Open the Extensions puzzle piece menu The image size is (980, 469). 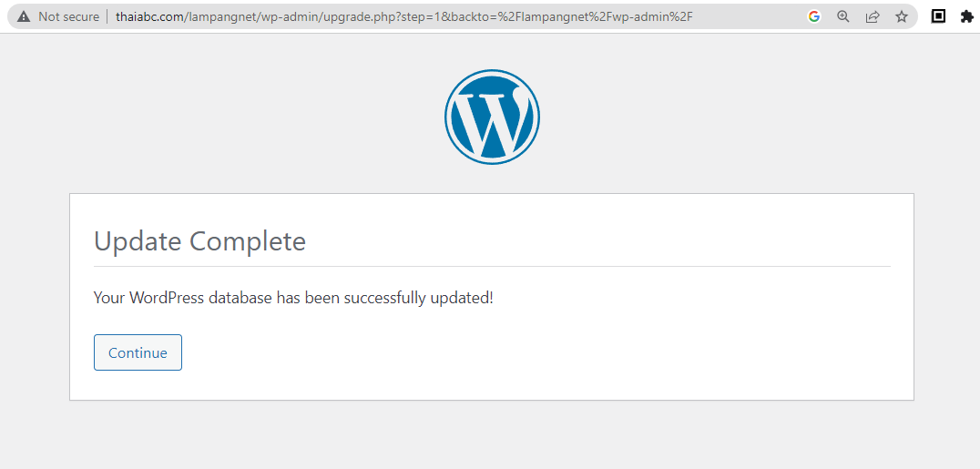[x=967, y=16]
